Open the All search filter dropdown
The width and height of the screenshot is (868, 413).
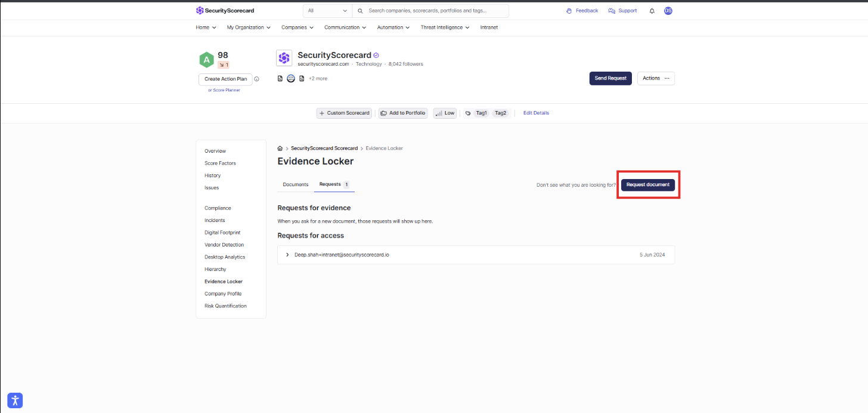327,11
